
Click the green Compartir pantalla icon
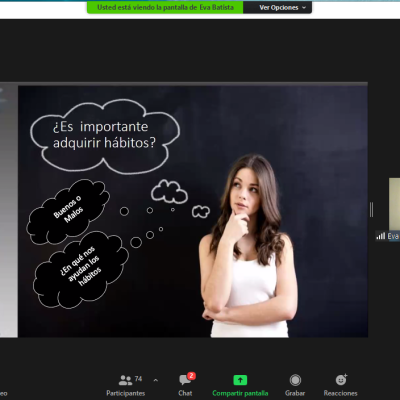click(x=240, y=380)
